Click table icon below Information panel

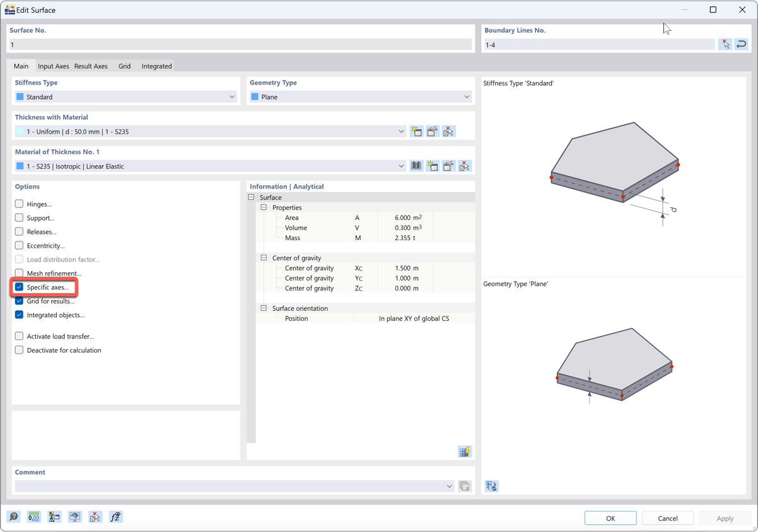[464, 452]
